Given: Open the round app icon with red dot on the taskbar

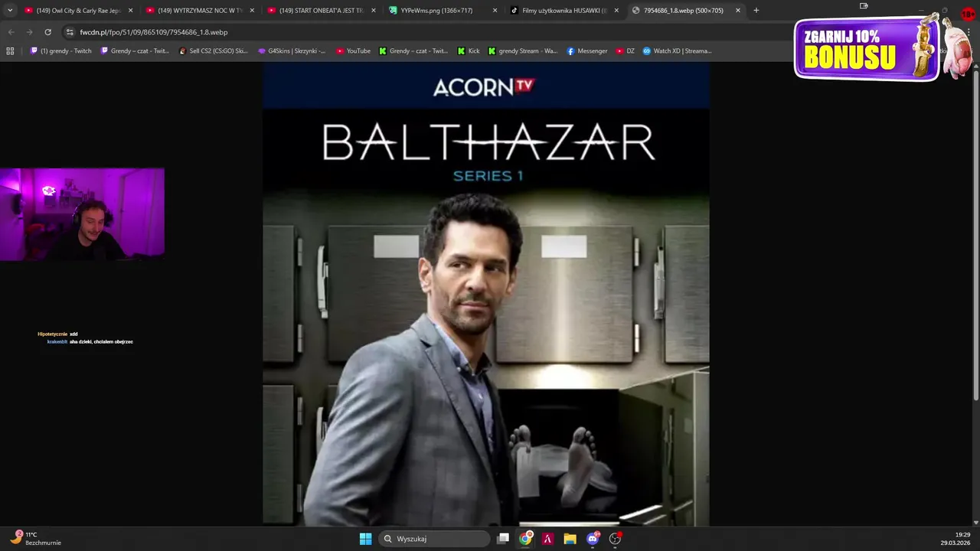Looking at the screenshot, I should click(x=615, y=539).
